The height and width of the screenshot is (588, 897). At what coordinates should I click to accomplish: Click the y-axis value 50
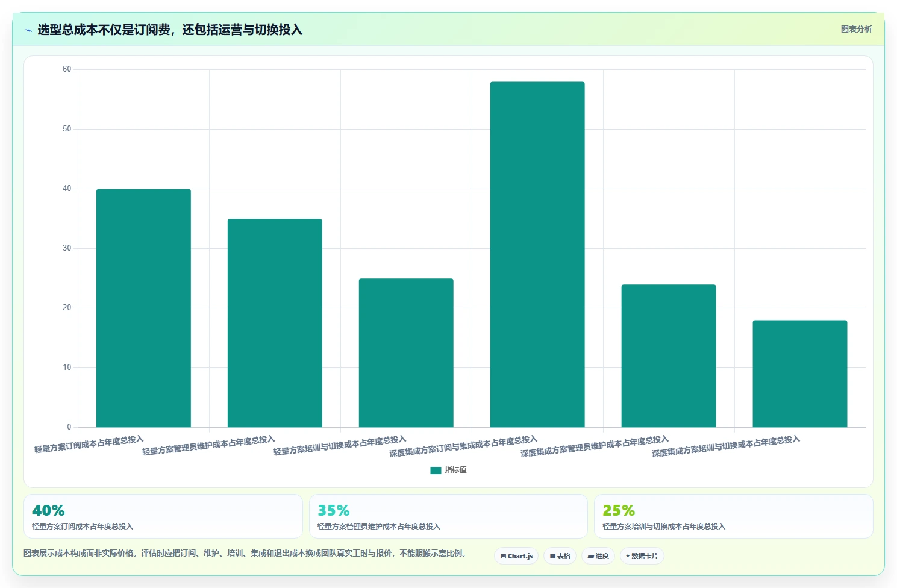67,129
